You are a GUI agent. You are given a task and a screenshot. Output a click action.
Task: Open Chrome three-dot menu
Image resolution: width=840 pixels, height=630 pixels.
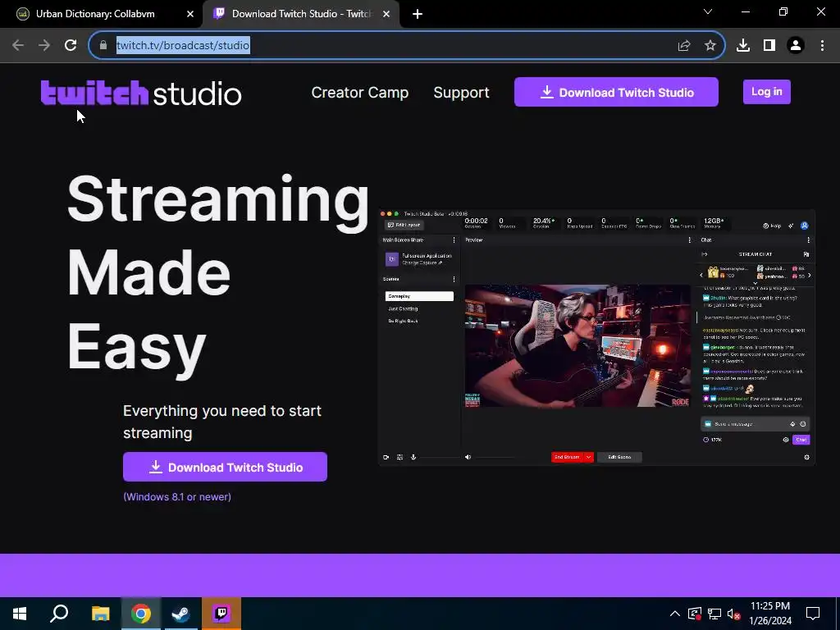(822, 46)
